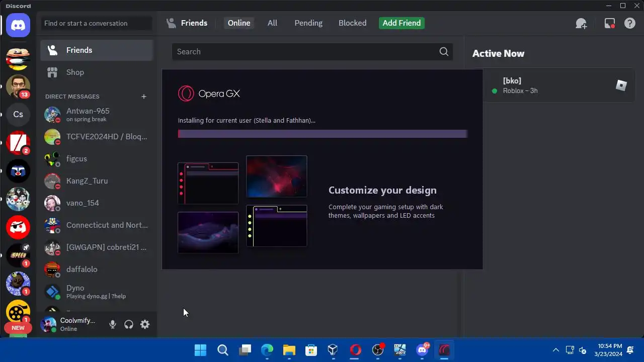This screenshot has width=644, height=362.
Task: Switch to the All friends tab
Action: coord(272,23)
